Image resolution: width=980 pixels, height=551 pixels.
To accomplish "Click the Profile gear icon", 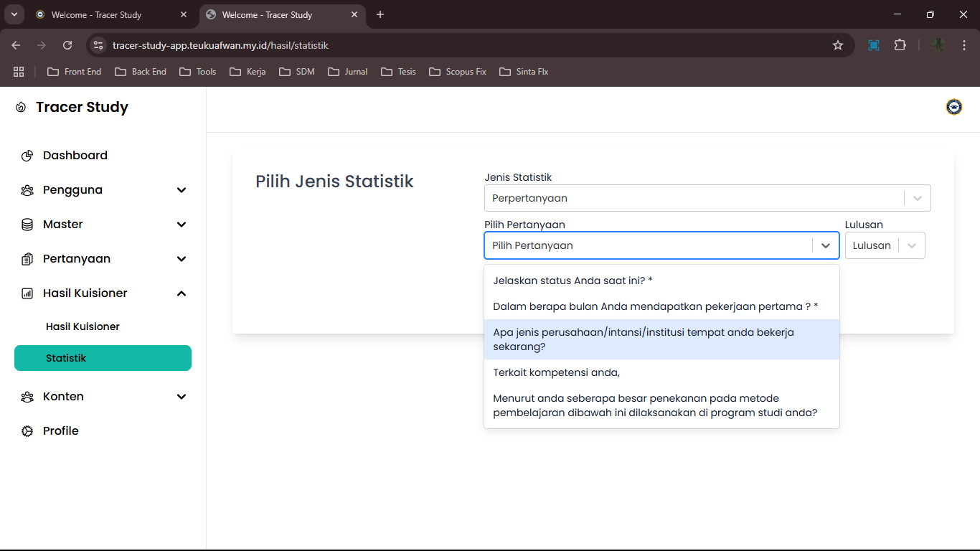I will click(x=27, y=431).
